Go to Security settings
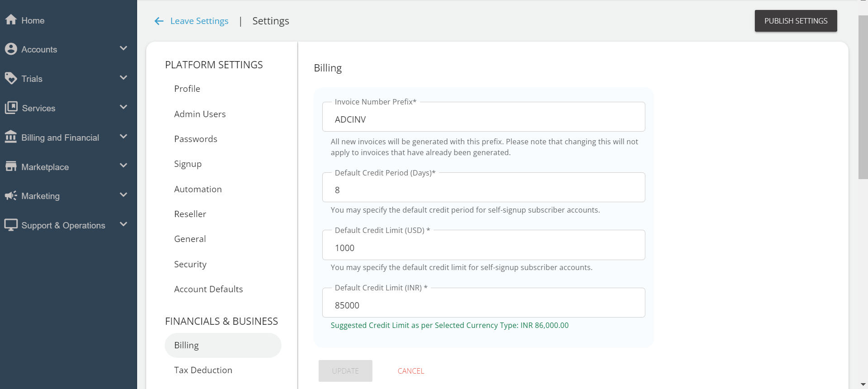 pyautogui.click(x=190, y=264)
